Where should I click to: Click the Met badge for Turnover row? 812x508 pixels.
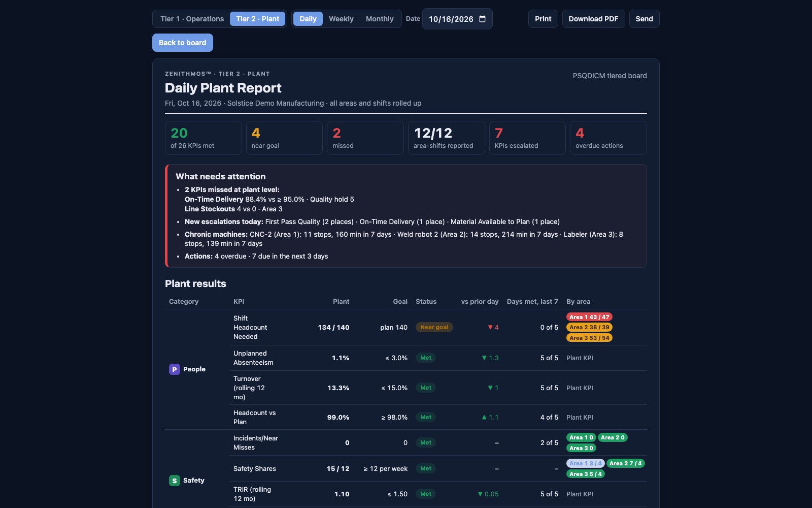pyautogui.click(x=426, y=388)
